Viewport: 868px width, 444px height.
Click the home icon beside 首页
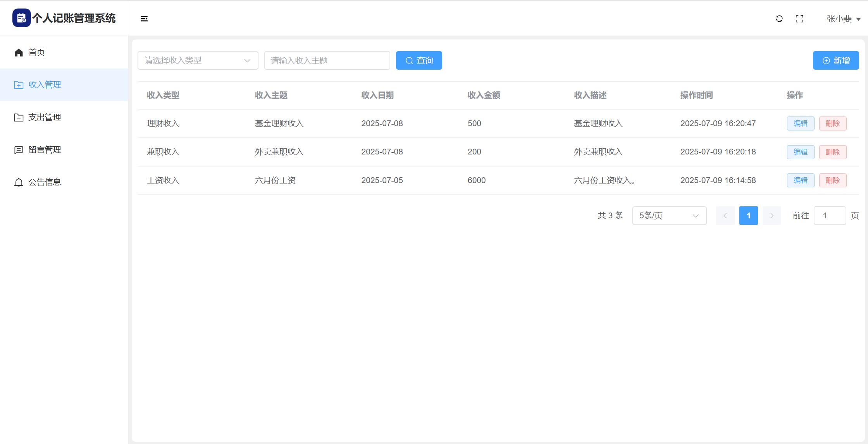[x=19, y=53]
